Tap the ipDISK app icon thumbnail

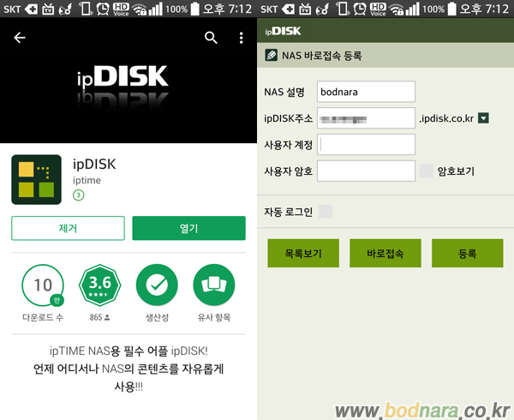36,179
